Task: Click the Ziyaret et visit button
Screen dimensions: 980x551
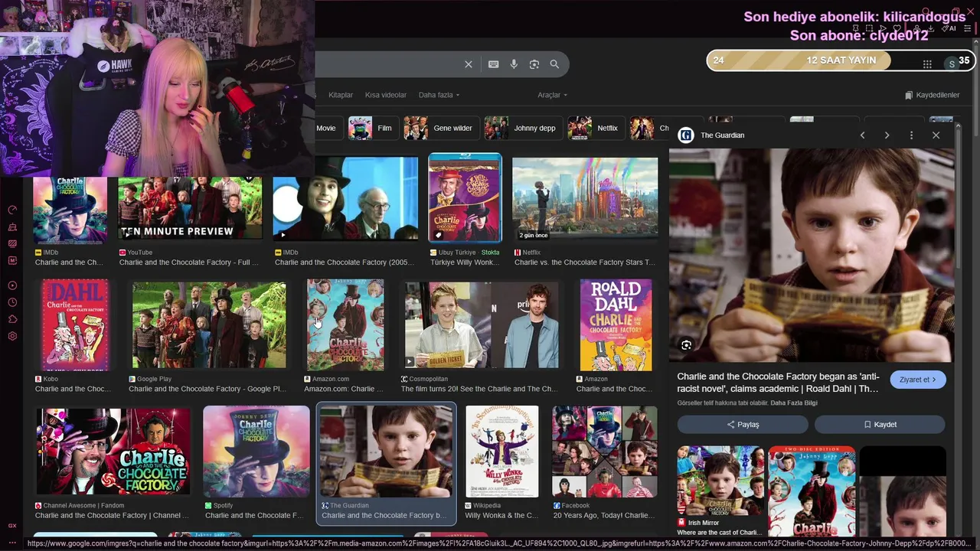Action: [x=918, y=380]
